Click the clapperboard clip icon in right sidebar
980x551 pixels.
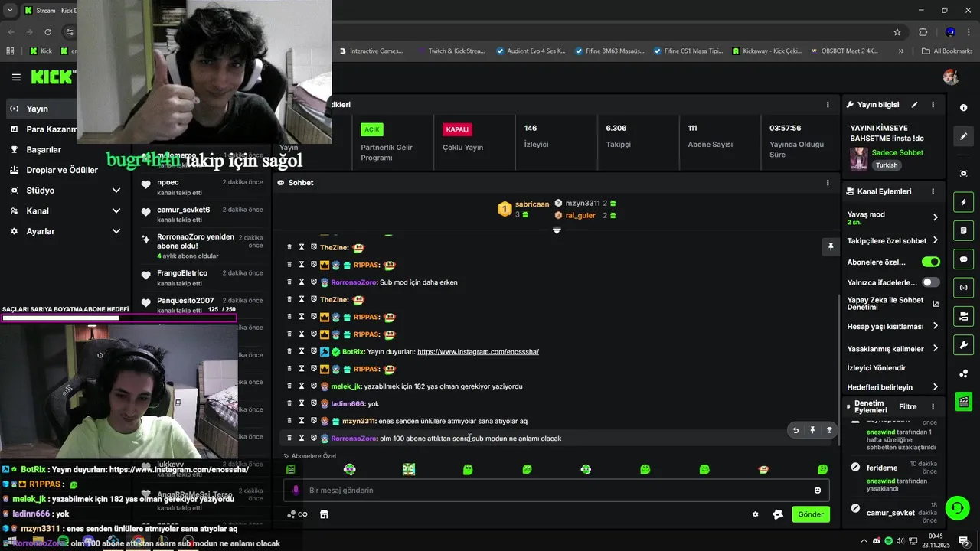[964, 401]
